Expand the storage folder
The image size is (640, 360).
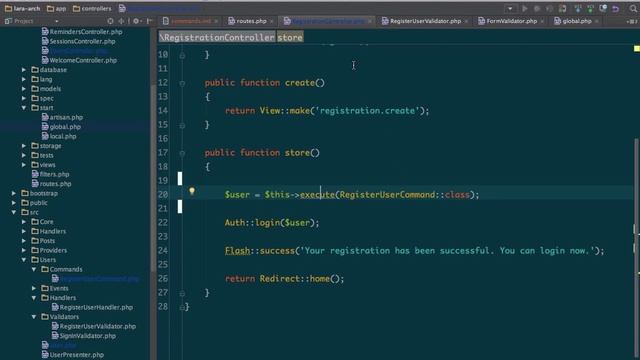[24, 146]
